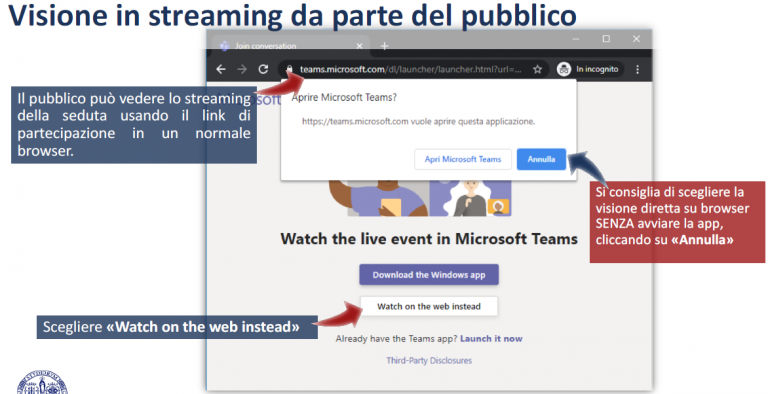
Task: Click the address bar URL
Action: pos(410,69)
